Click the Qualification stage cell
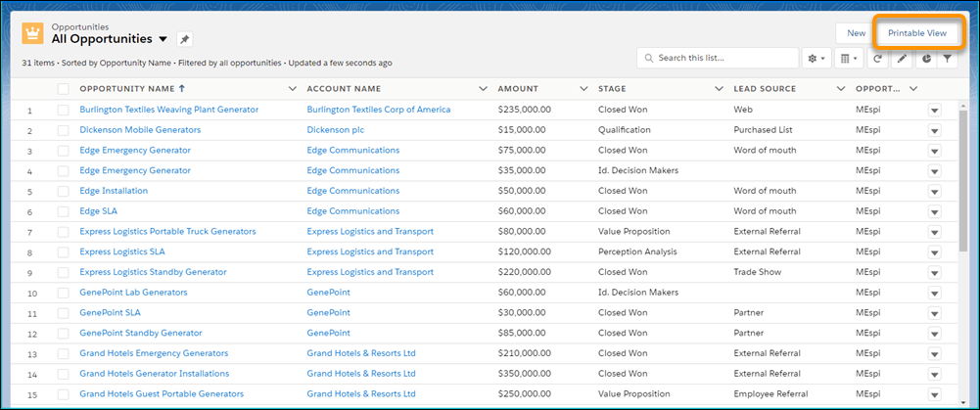Viewport: 980px width, 410px height. pos(625,130)
